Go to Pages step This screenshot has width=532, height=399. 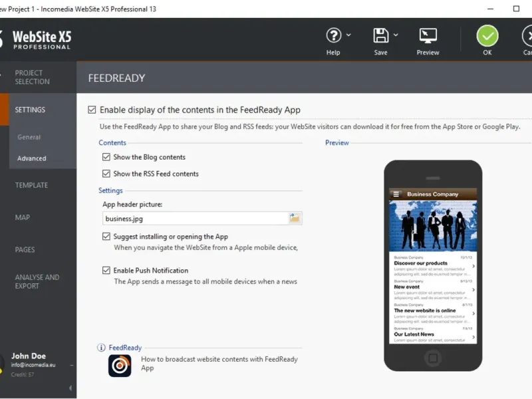pyautogui.click(x=25, y=249)
